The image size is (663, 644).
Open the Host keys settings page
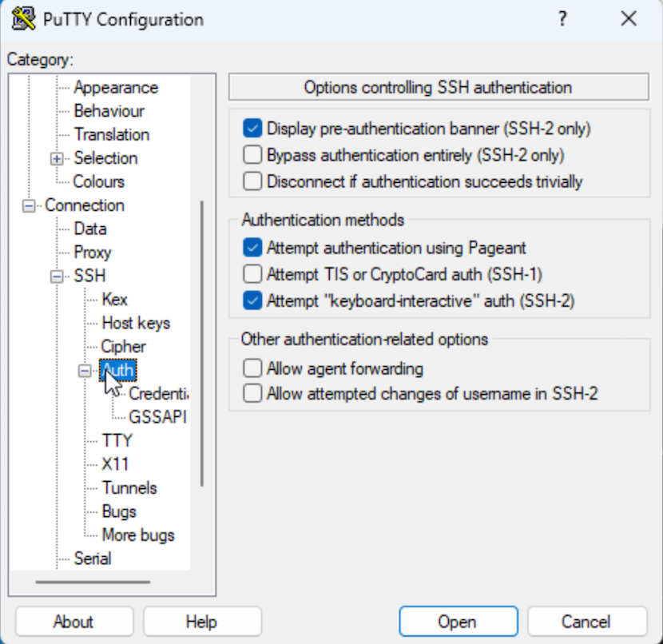pos(135,323)
